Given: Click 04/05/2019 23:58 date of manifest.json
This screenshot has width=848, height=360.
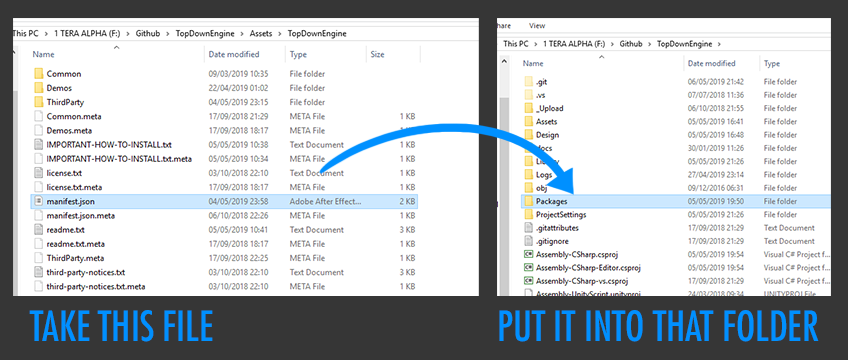Looking at the screenshot, I should coord(238,201).
